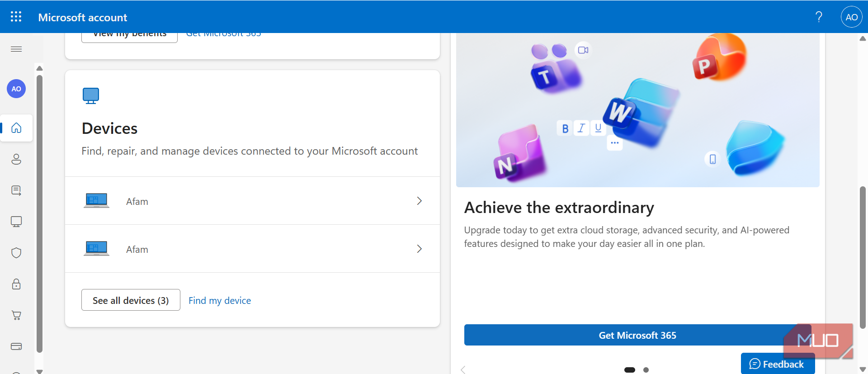Viewport: 868px width, 374px height.
Task: Click the Devices monitor icon in card
Action: [x=91, y=96]
